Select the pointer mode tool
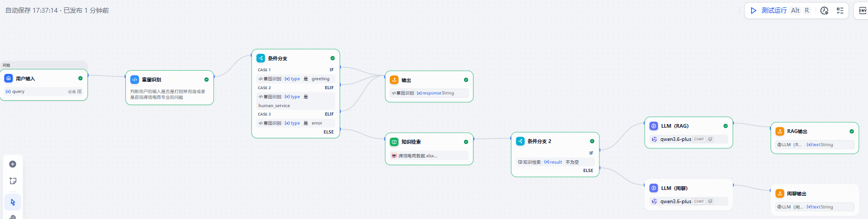 13,202
